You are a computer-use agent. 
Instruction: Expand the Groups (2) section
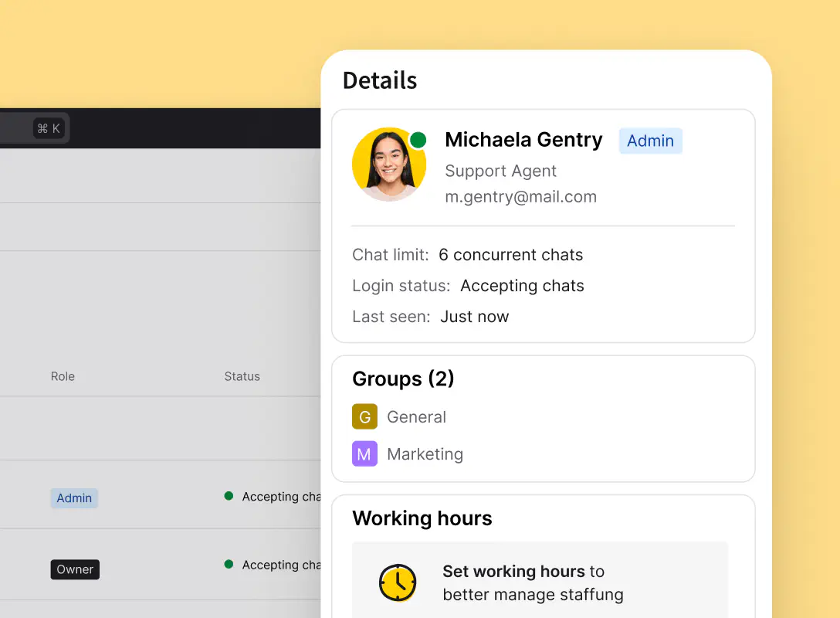[x=403, y=379]
